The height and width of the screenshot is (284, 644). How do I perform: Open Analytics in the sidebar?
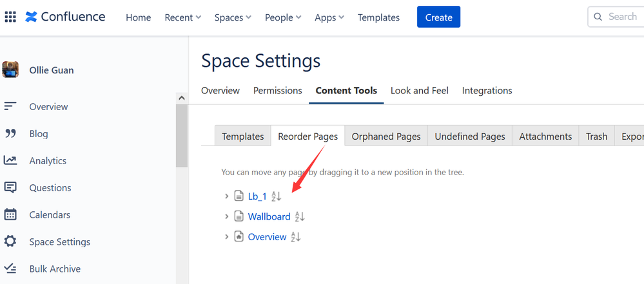[x=48, y=161]
